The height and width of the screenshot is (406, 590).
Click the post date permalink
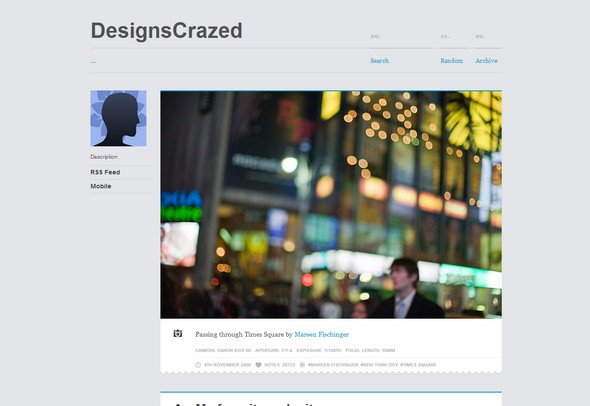click(x=227, y=365)
